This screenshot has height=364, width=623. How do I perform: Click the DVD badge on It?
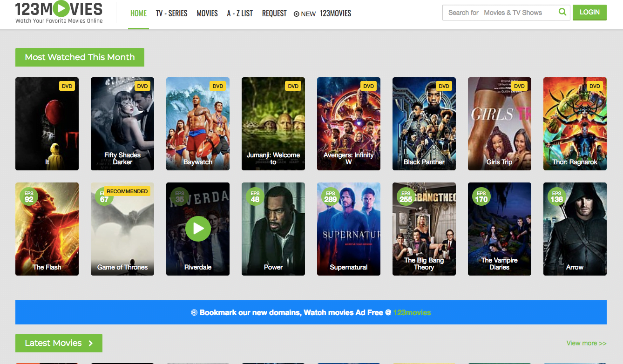(67, 86)
